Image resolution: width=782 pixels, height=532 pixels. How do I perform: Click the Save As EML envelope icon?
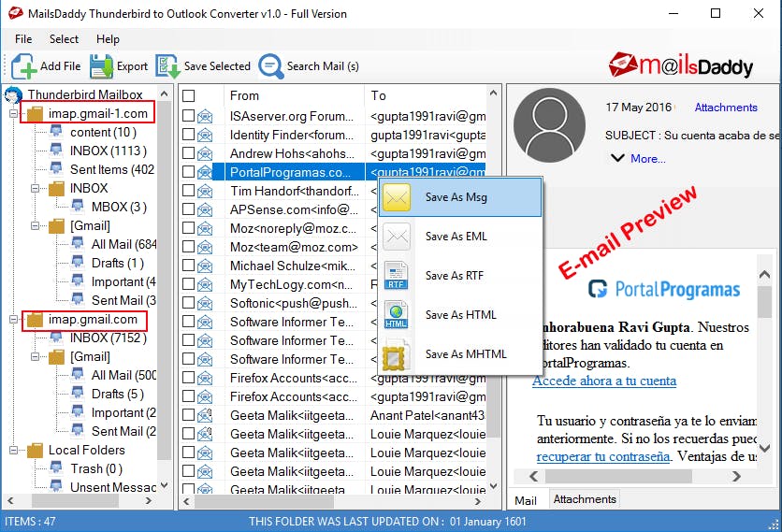click(x=397, y=237)
